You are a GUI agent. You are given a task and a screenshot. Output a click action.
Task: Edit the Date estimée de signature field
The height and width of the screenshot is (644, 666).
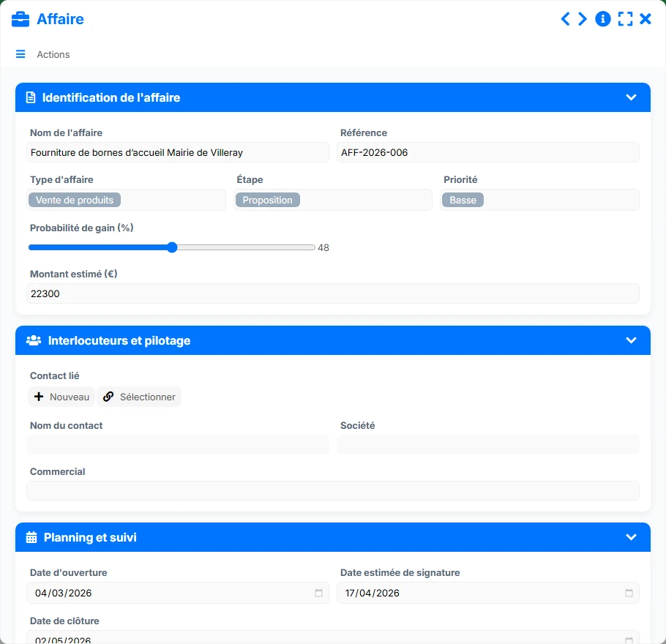488,593
